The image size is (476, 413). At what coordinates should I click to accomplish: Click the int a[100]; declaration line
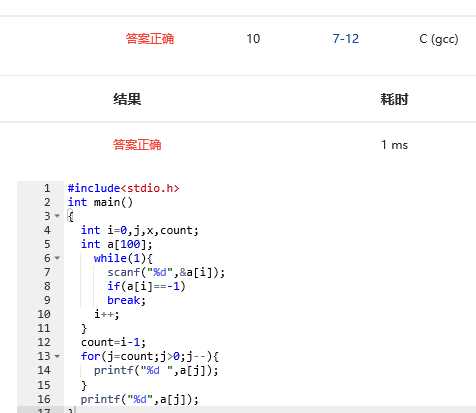coord(117,244)
